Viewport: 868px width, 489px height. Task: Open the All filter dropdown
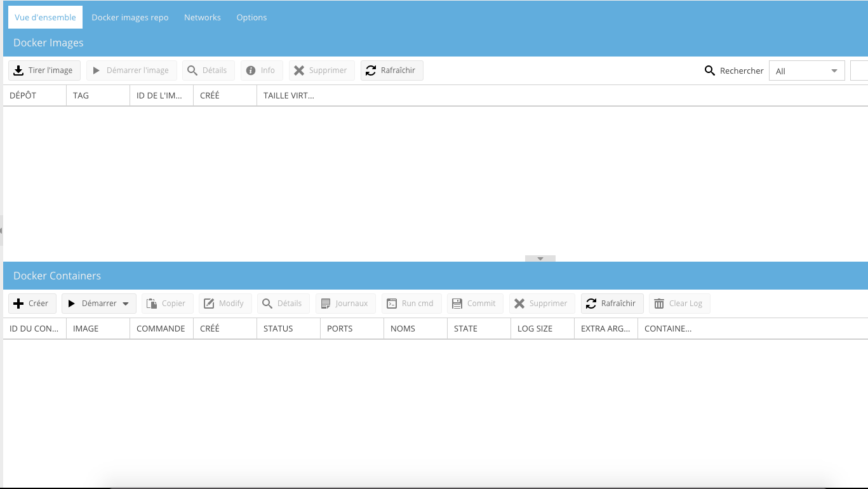(806, 70)
